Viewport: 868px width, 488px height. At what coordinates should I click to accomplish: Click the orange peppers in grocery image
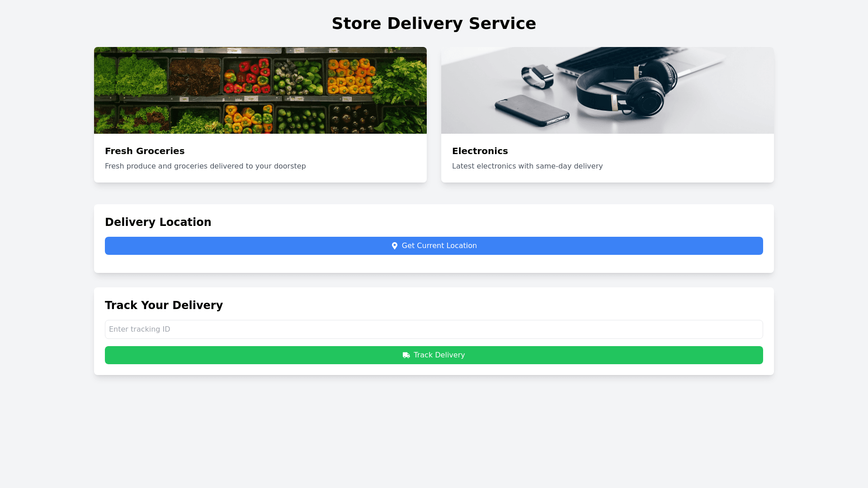click(351, 76)
